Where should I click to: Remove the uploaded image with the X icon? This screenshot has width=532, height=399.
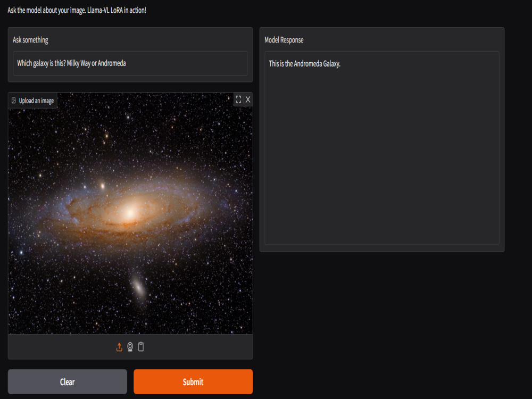tap(248, 99)
